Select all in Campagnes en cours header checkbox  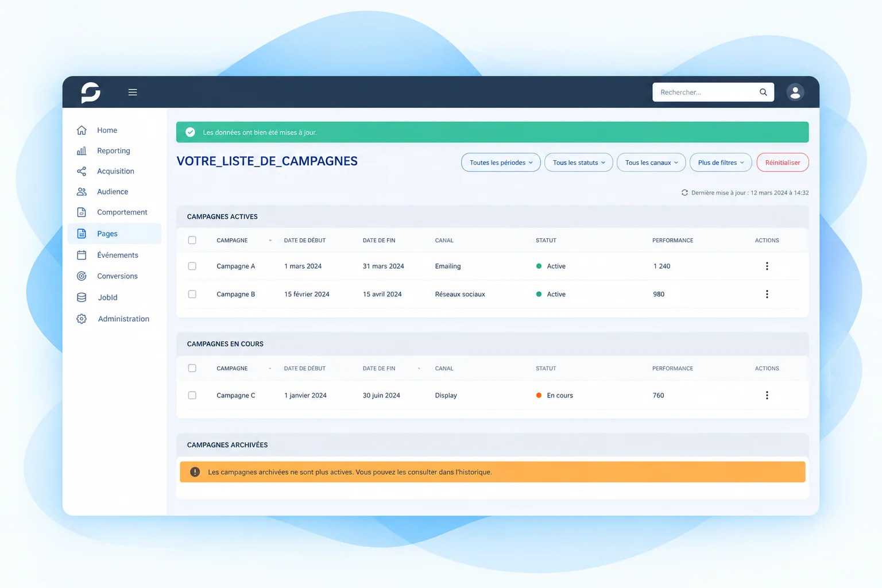[192, 368]
